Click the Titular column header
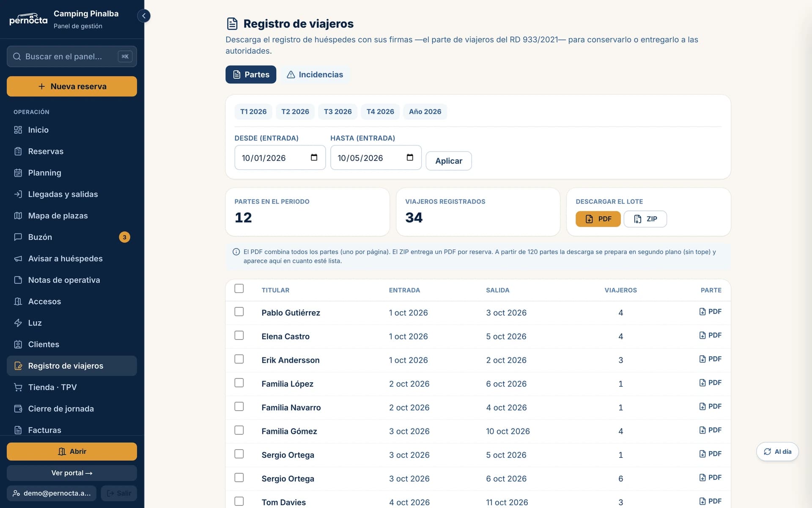 275,290
